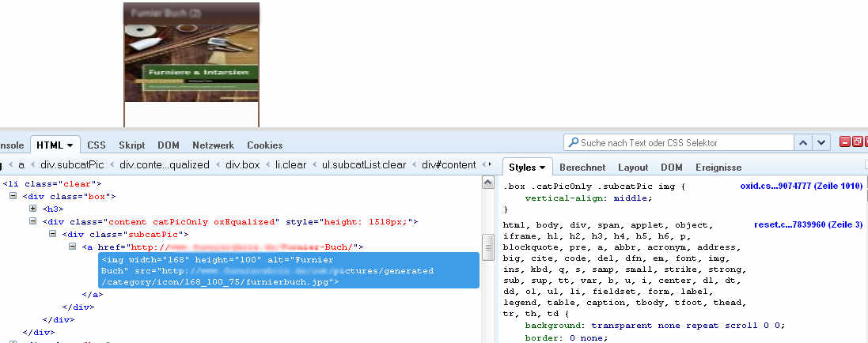This screenshot has width=868, height=343.
Task: Open the oxid.css source link (Zeile 1010)
Action: (800, 187)
